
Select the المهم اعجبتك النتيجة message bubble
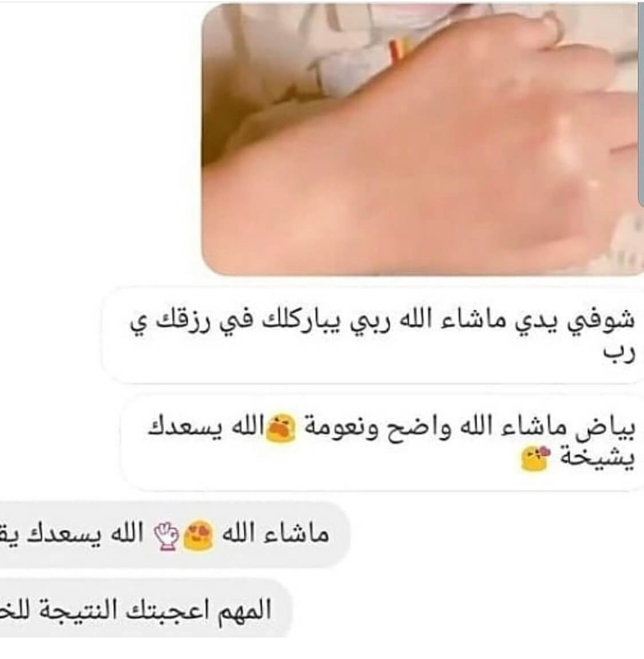click(x=145, y=609)
